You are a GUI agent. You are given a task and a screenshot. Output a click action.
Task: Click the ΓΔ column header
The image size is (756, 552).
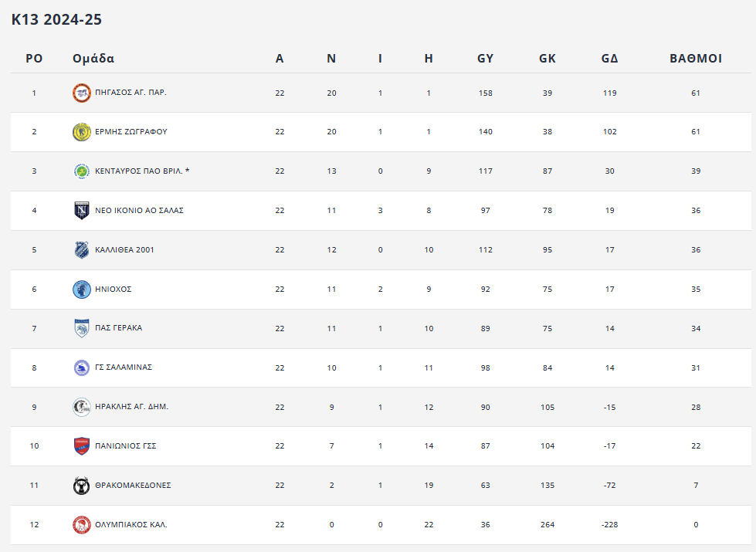609,59
